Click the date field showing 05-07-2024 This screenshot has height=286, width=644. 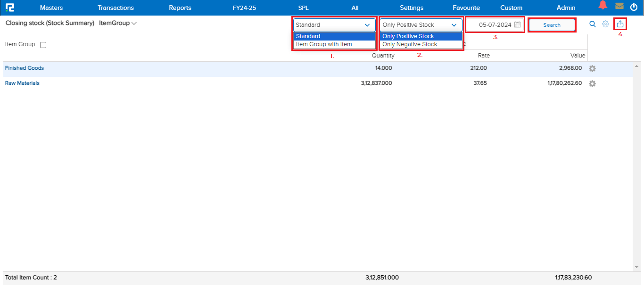click(495, 25)
